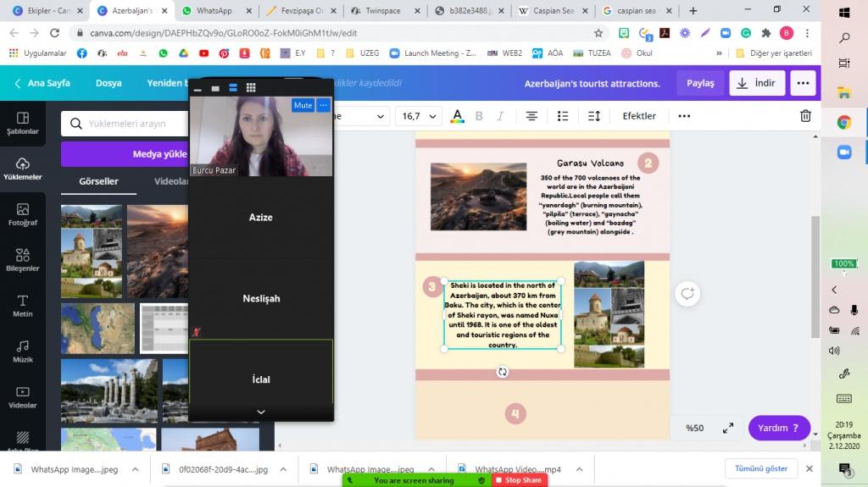Click the Paylaş share button
The height and width of the screenshot is (487, 868).
click(x=699, y=83)
